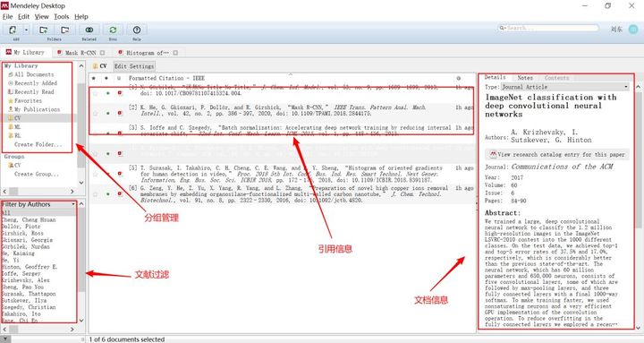
Task: Open the search options magnifier dropdown
Action: [503, 28]
